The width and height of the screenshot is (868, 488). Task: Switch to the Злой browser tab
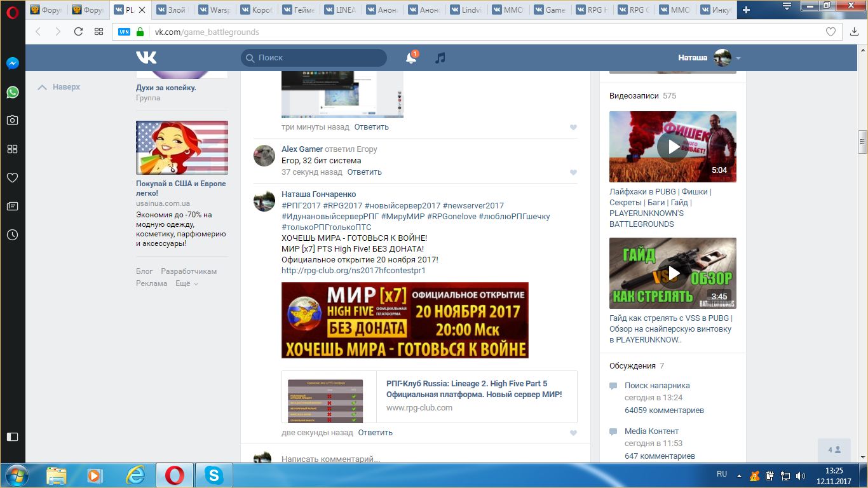coord(173,10)
